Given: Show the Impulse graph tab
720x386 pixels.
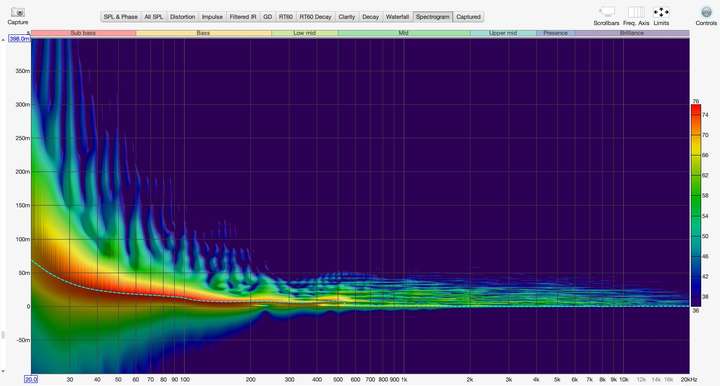Looking at the screenshot, I should click(x=212, y=17).
